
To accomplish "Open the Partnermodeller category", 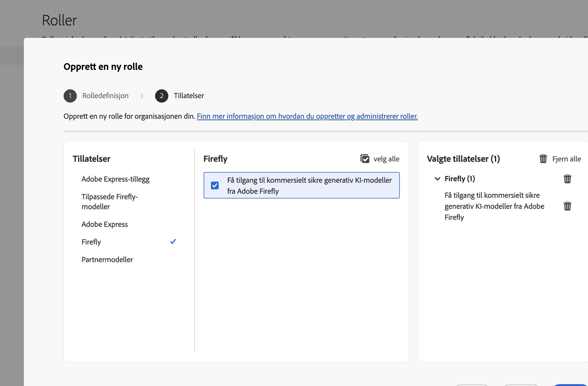I will pos(107,260).
